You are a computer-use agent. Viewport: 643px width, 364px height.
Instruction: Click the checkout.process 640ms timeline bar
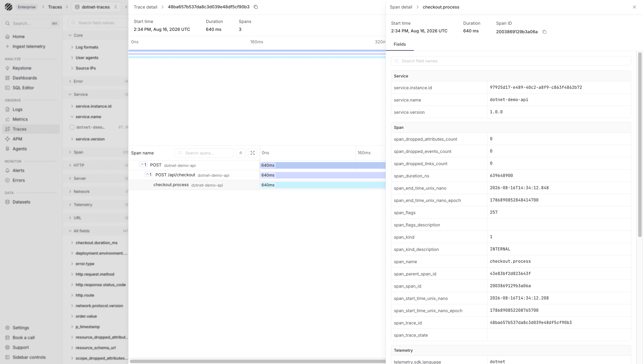(323, 185)
